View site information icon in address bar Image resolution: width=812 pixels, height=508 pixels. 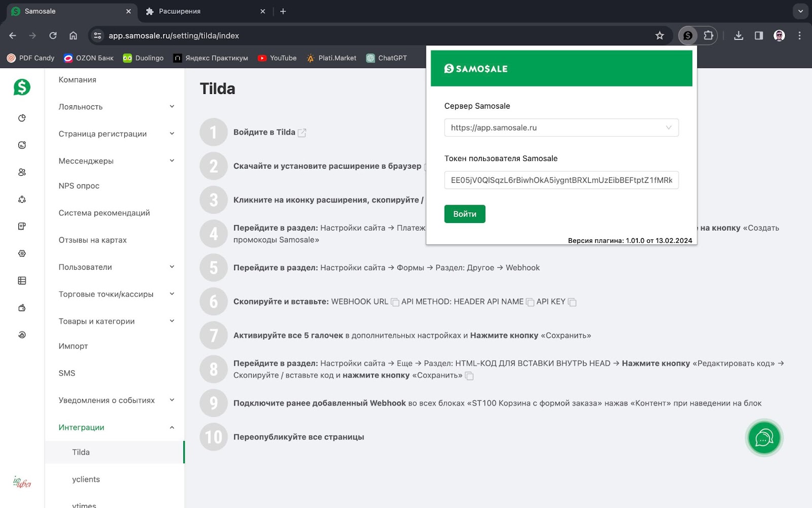coord(98,36)
